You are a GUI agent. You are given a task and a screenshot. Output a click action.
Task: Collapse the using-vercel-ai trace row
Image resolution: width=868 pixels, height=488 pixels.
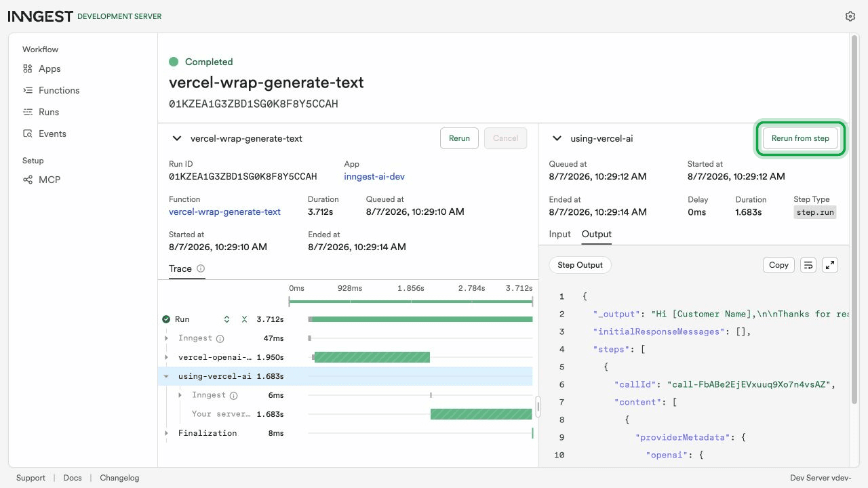coord(166,376)
